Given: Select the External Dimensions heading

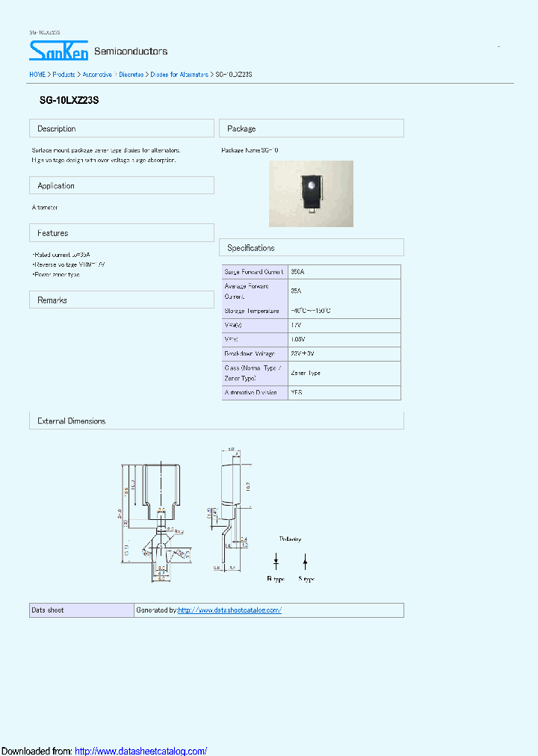Looking at the screenshot, I should pos(216,421).
